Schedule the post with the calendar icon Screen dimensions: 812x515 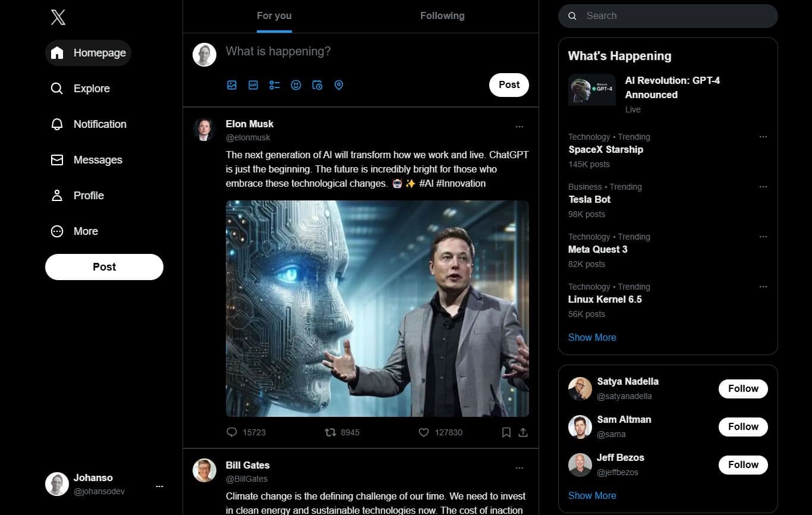[x=317, y=85]
